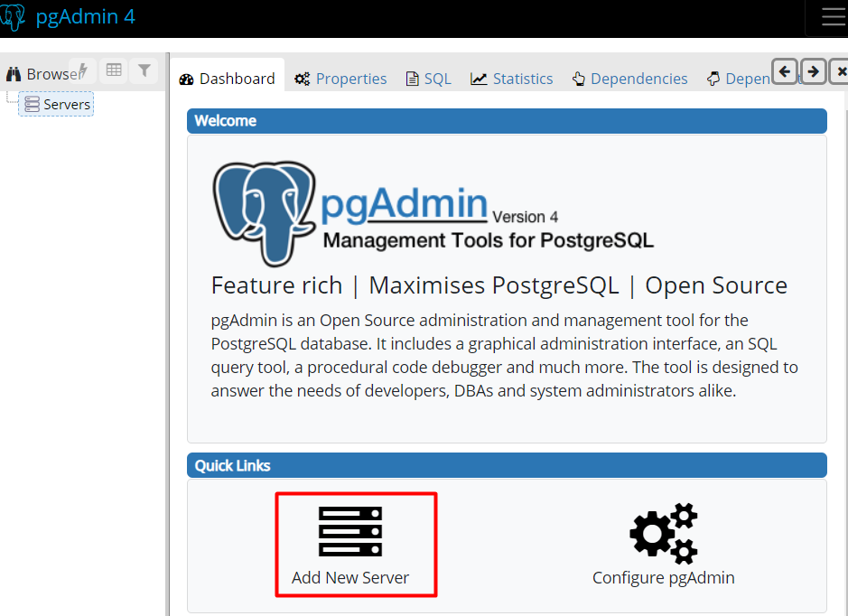This screenshot has width=848, height=616.
Task: Move tabs right with arrow button
Action: pos(813,71)
